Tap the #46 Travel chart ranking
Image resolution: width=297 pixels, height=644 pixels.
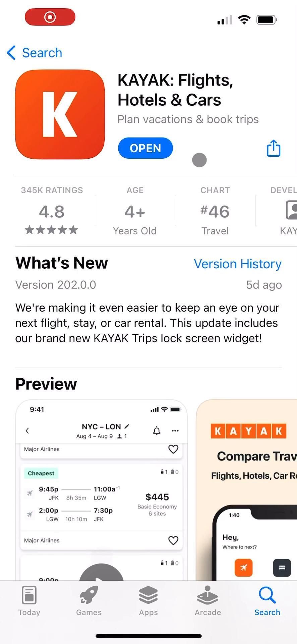point(215,212)
